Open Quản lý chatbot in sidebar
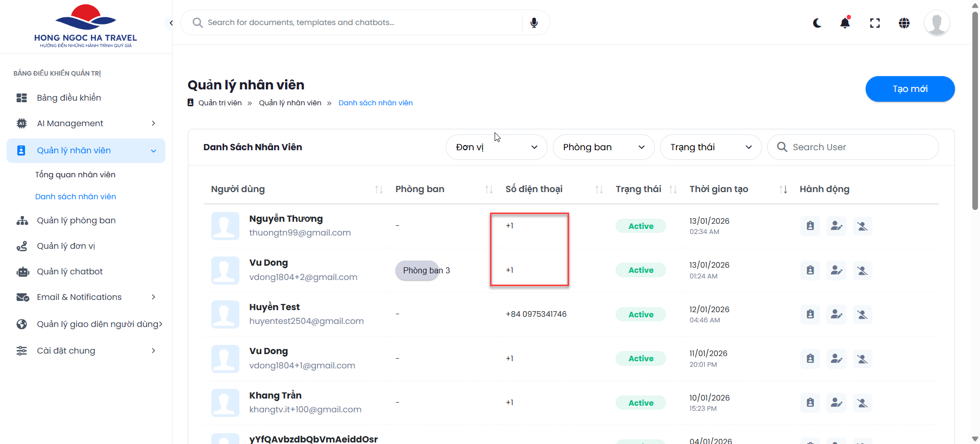 tap(70, 271)
